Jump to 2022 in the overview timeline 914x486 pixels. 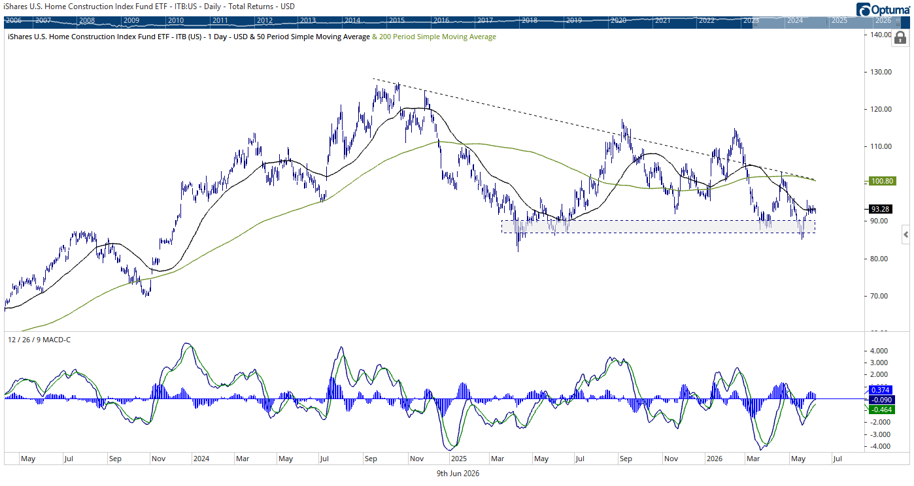point(706,20)
